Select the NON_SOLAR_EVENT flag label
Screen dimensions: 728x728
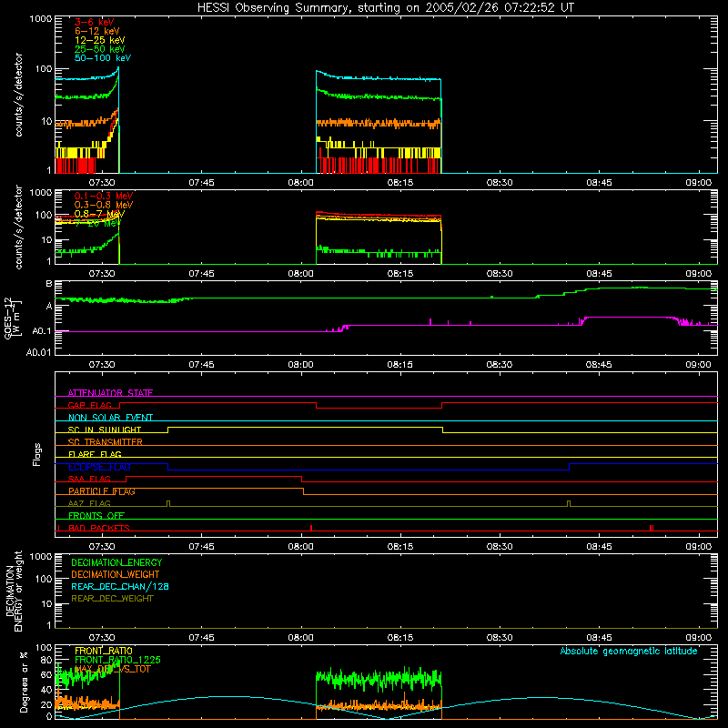[110, 418]
